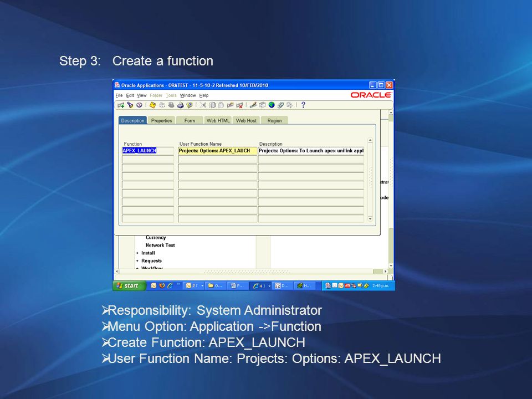Launch Firefox from the quick launch bar
The height and width of the screenshot is (399, 532).
[162, 286]
